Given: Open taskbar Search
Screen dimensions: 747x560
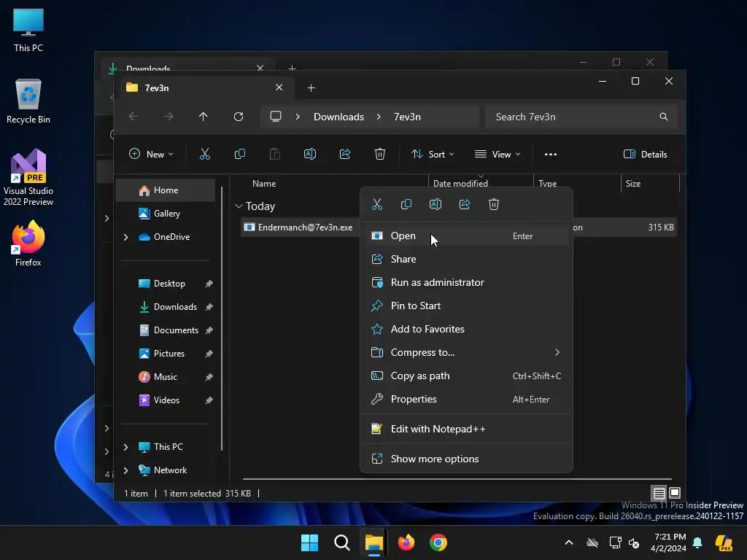Looking at the screenshot, I should 341,542.
